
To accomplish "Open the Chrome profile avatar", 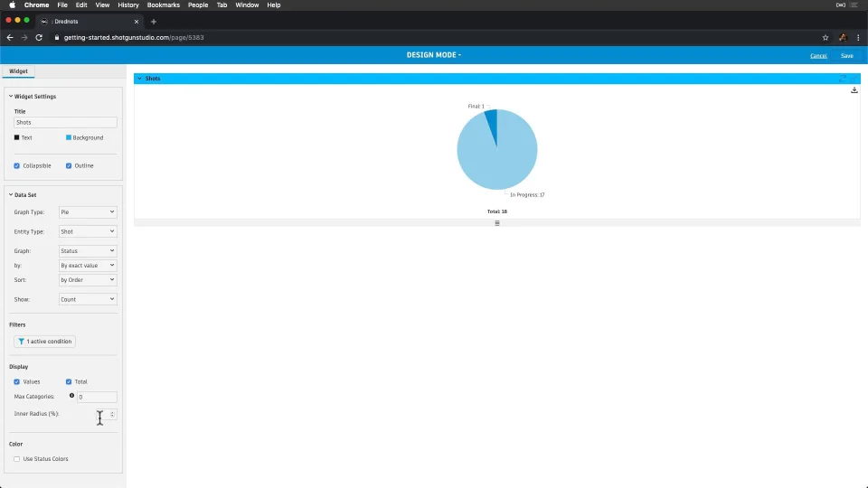I will coord(843,38).
